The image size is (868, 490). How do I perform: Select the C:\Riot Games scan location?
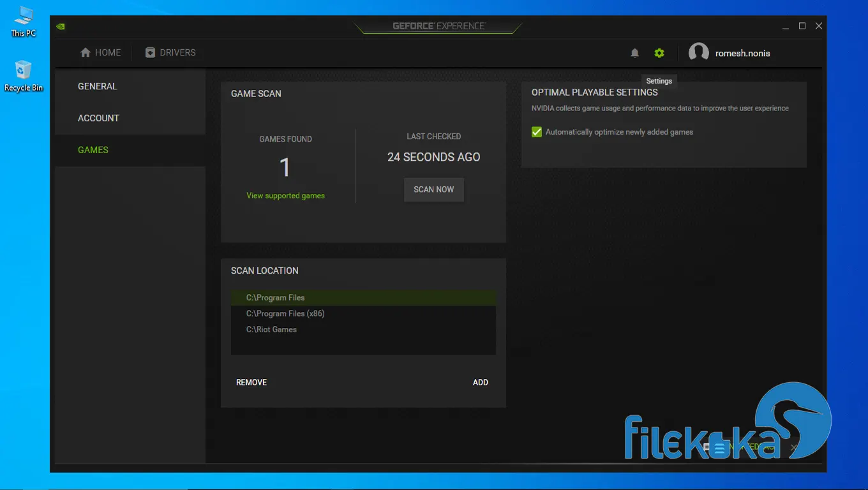tap(363, 329)
